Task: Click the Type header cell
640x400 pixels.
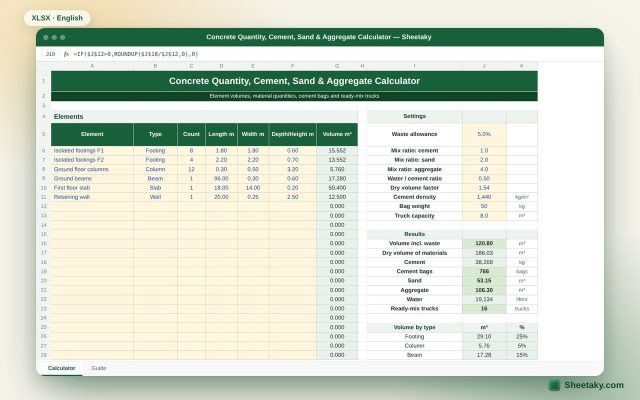Action: pyautogui.click(x=156, y=134)
